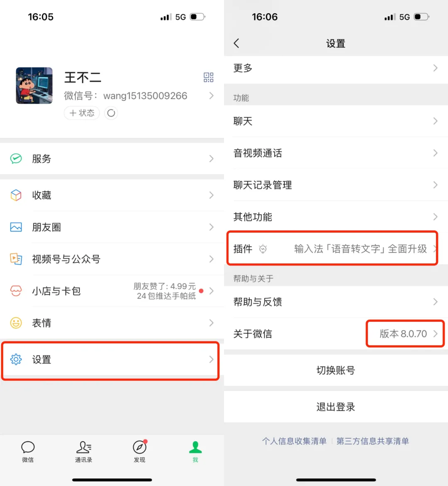Open About WeChat version 8.0.70 row

click(336, 333)
